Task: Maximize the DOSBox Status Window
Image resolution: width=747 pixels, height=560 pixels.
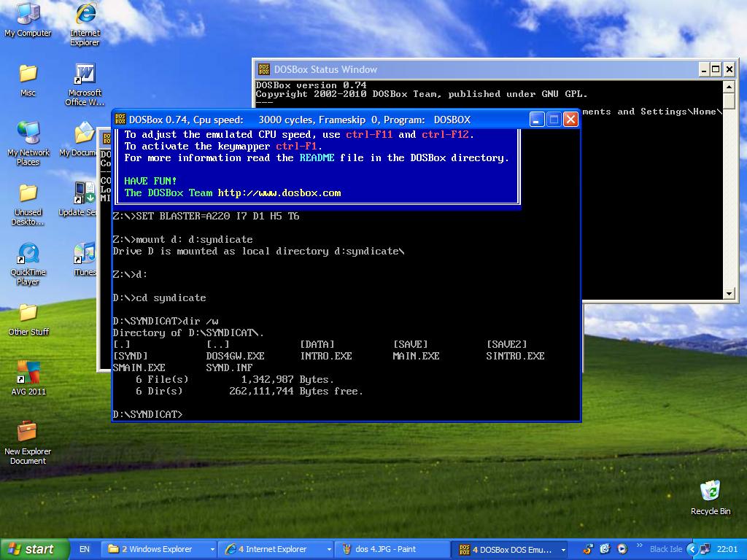Action: click(716, 69)
